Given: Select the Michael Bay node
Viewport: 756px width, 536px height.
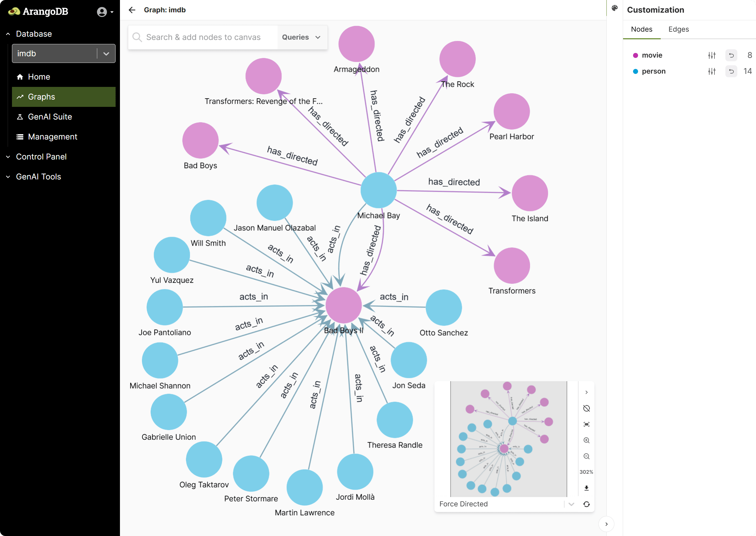Looking at the screenshot, I should pos(378,190).
